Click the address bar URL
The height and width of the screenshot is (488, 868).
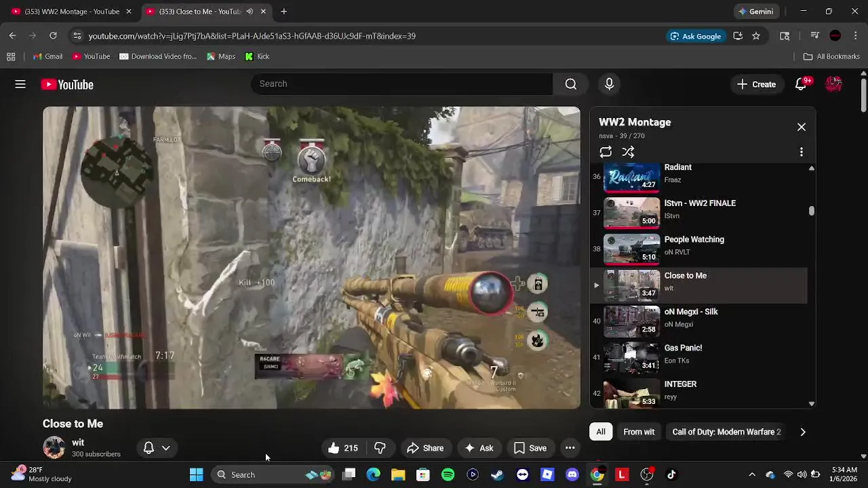(x=252, y=36)
